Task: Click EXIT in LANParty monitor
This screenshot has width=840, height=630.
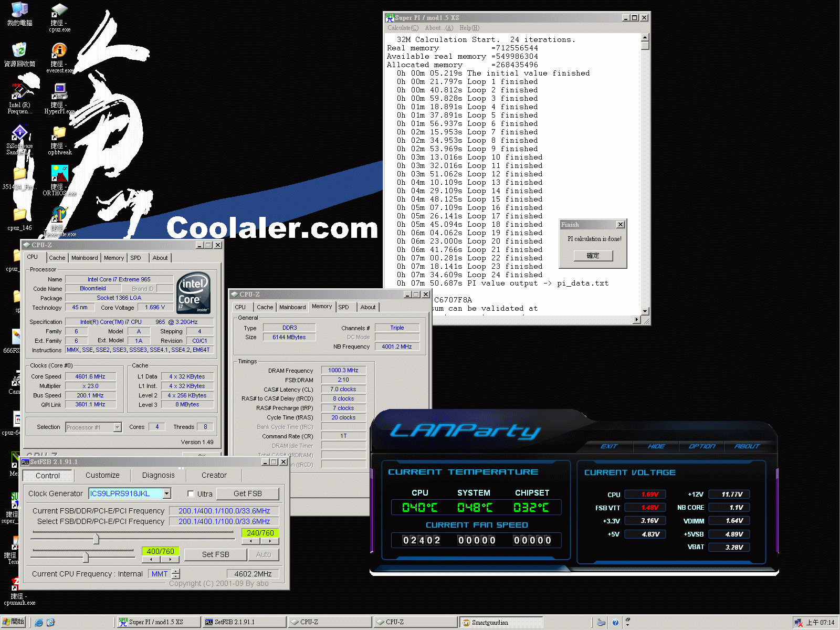Action: point(609,446)
